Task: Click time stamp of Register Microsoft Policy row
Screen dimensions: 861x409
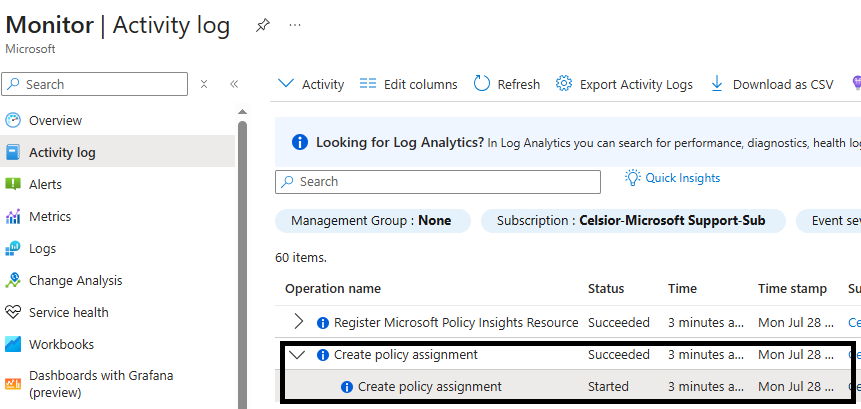Action: click(797, 322)
